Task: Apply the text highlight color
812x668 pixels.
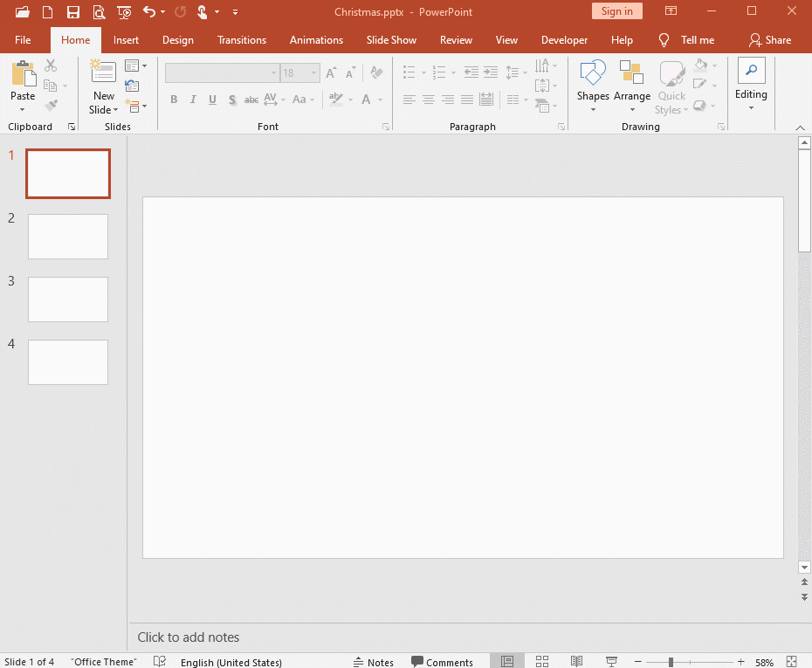Action: [x=335, y=100]
